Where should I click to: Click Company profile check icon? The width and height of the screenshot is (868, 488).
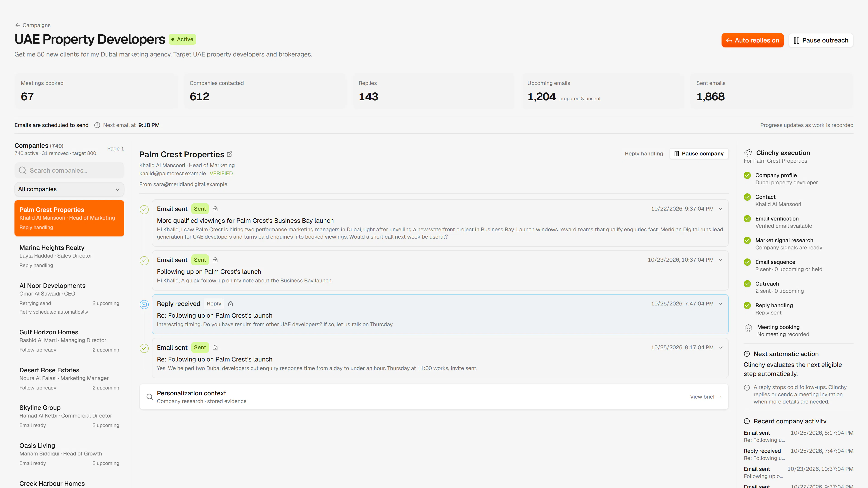(x=747, y=176)
